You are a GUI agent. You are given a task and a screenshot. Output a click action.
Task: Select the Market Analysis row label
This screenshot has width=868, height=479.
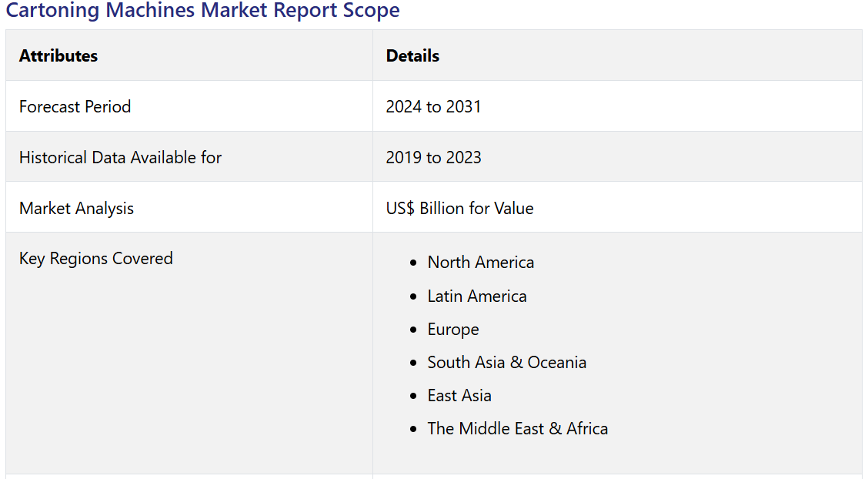tap(76, 208)
